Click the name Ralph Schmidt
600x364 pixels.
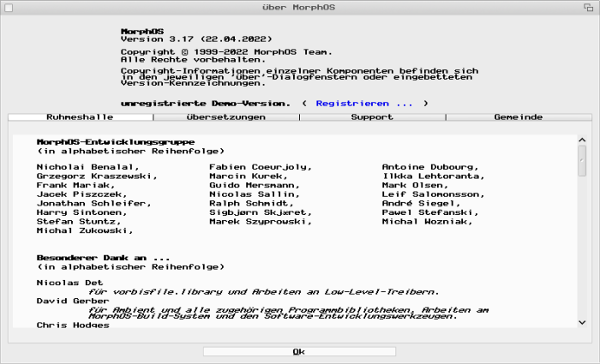(249, 204)
